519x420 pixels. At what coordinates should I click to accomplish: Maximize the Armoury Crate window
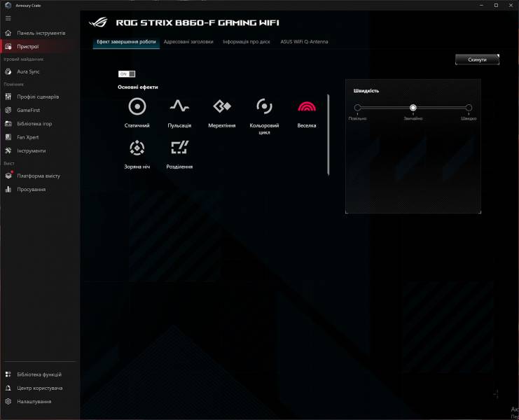pyautogui.click(x=496, y=6)
